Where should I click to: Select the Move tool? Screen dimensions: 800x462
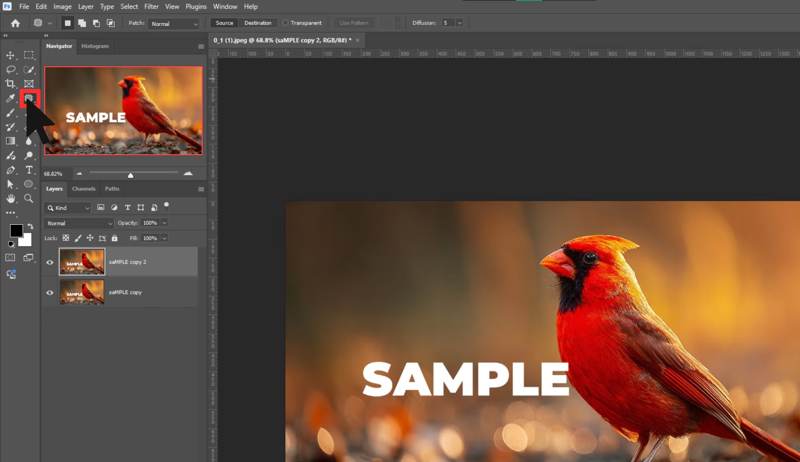pos(11,55)
